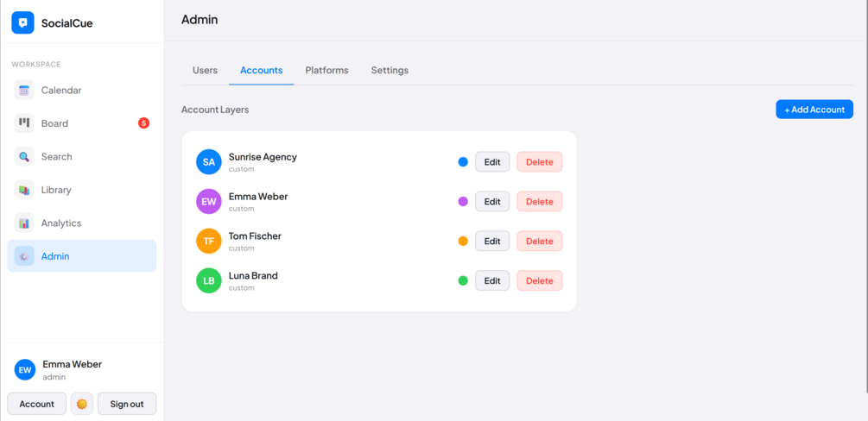Switch to the Platforms tab
Viewport: 868px width, 421px height.
tap(326, 70)
